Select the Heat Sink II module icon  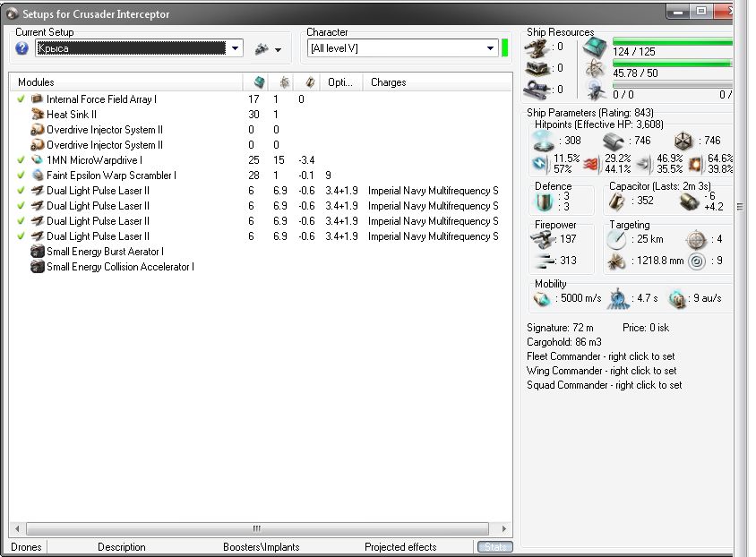[x=37, y=115]
